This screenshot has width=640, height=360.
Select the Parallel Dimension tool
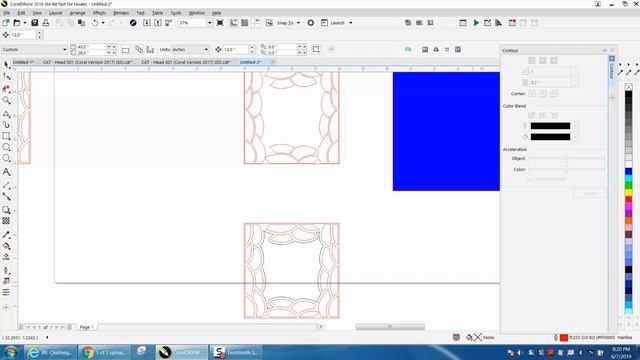(6, 186)
